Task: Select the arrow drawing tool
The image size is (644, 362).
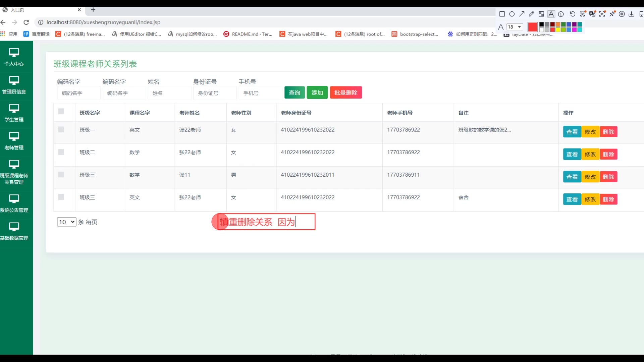Action: point(522,14)
